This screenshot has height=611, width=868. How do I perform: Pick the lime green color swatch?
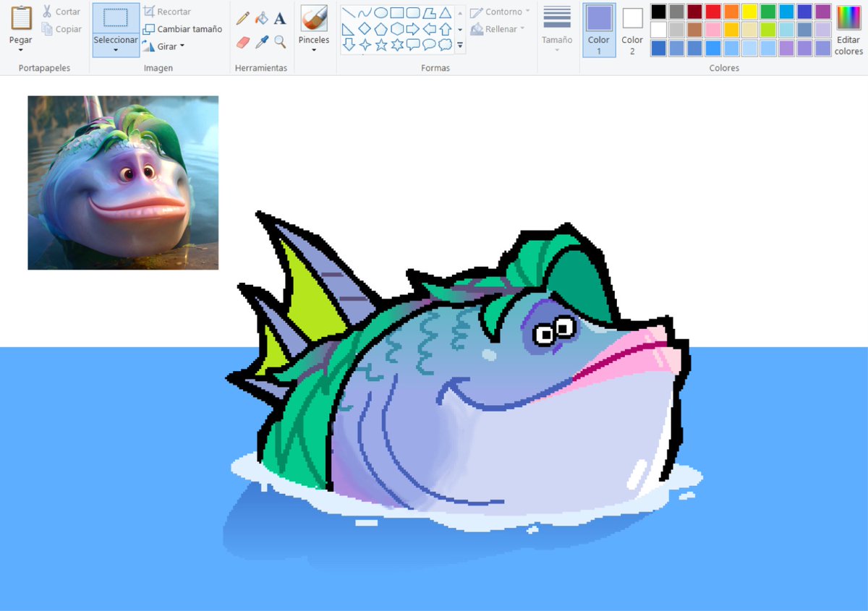(768, 30)
